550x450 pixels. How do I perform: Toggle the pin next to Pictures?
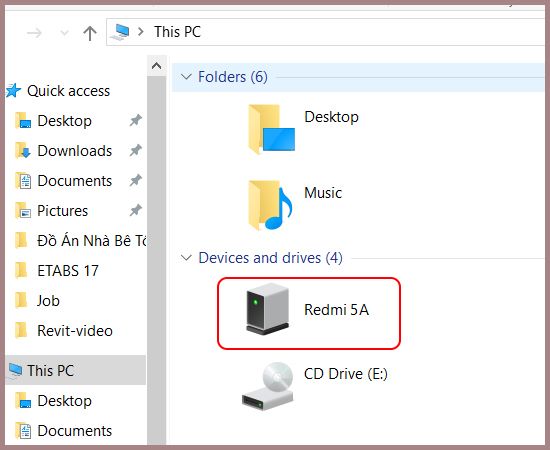pos(135,210)
